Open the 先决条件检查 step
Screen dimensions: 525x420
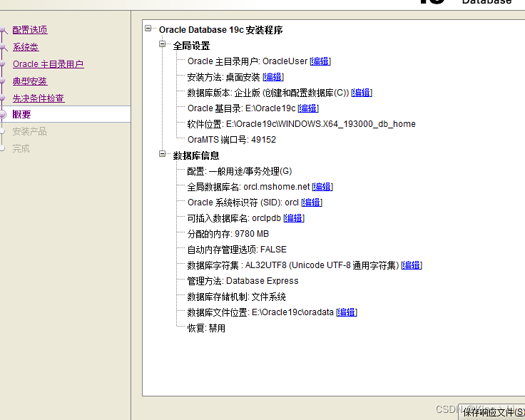click(39, 98)
